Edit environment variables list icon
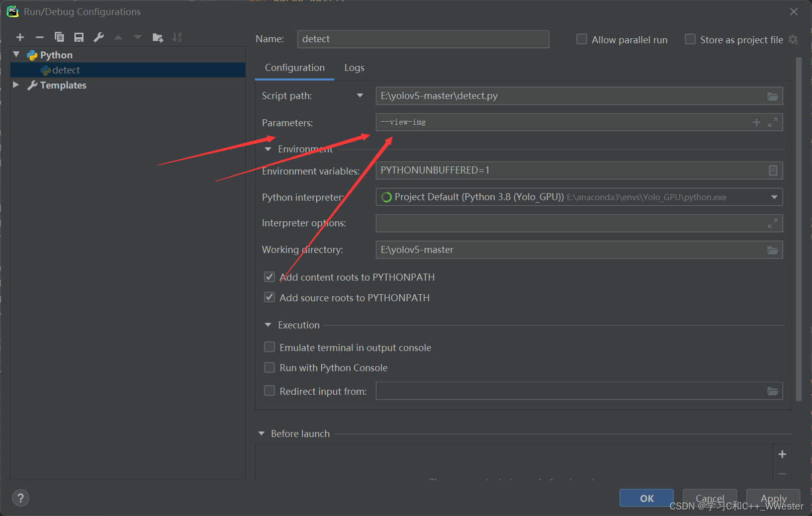Viewport: 812px width, 516px height. (x=773, y=170)
